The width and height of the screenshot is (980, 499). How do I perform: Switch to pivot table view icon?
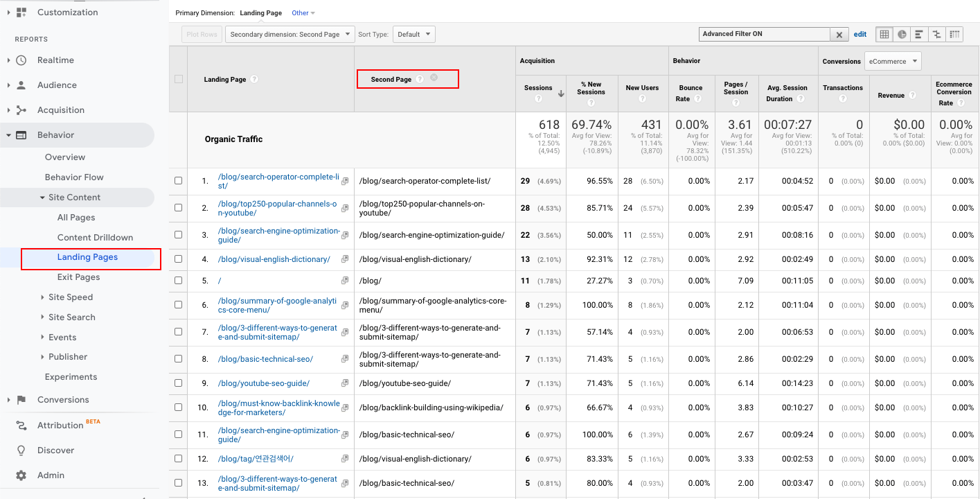pos(954,34)
